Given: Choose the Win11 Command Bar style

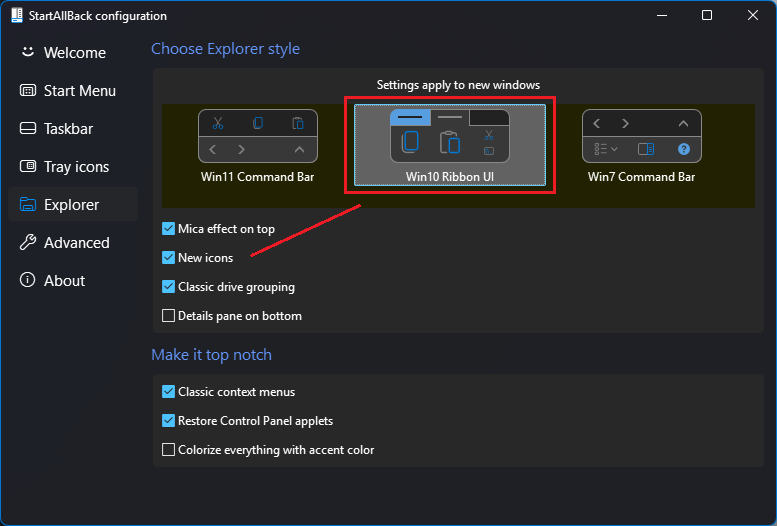Looking at the screenshot, I should click(x=258, y=146).
